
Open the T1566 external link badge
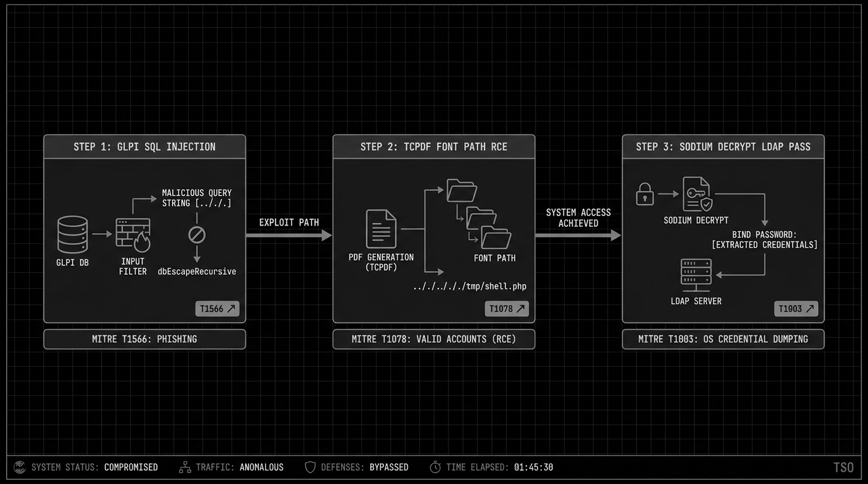(x=217, y=309)
